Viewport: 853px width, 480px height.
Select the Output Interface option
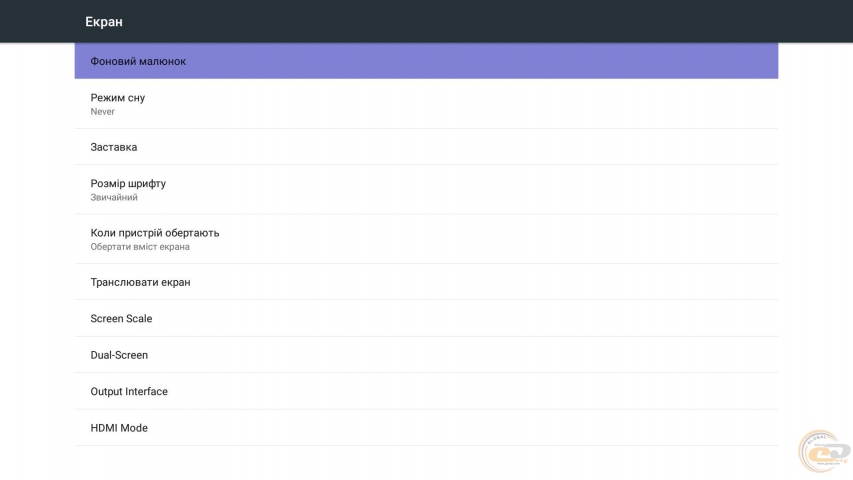click(129, 392)
